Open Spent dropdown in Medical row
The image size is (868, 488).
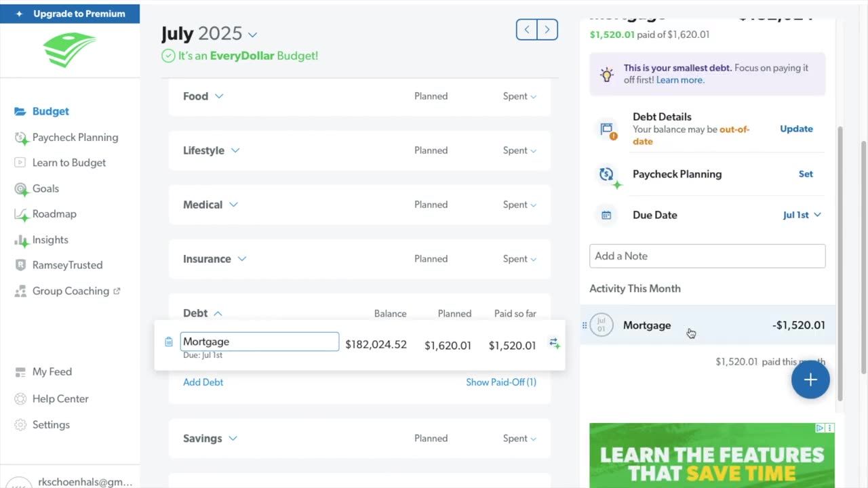519,205
